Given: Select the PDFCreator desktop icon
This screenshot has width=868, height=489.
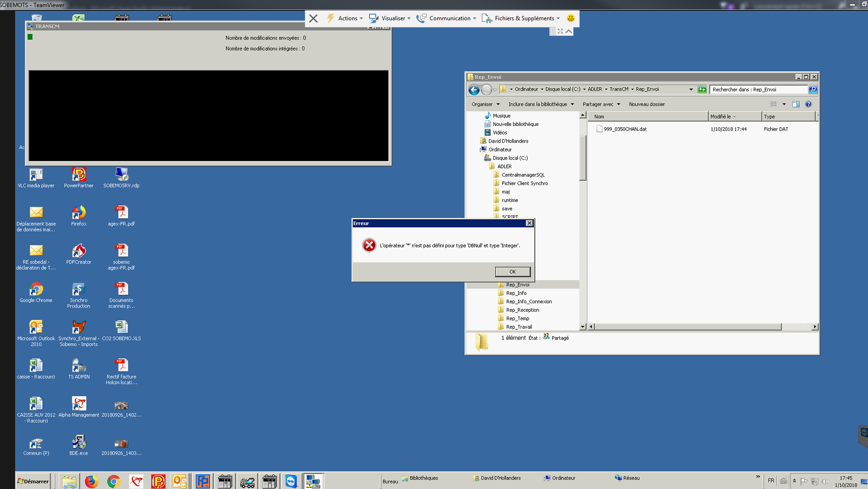Looking at the screenshot, I should coord(79,254).
